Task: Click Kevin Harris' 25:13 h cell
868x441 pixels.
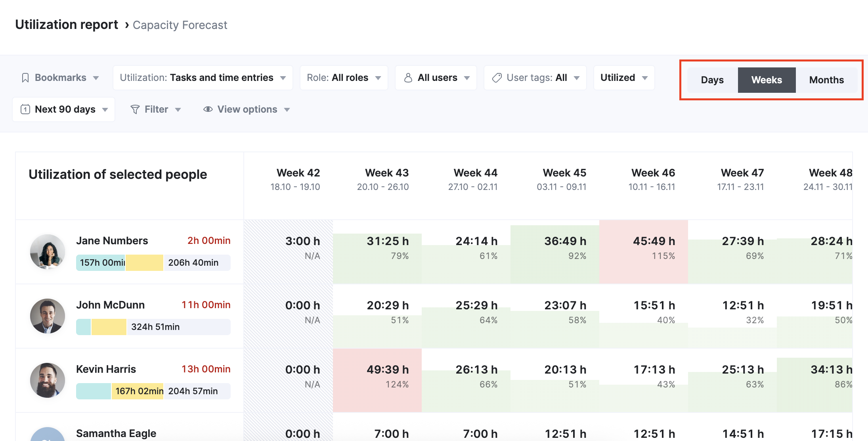Action: click(x=732, y=380)
